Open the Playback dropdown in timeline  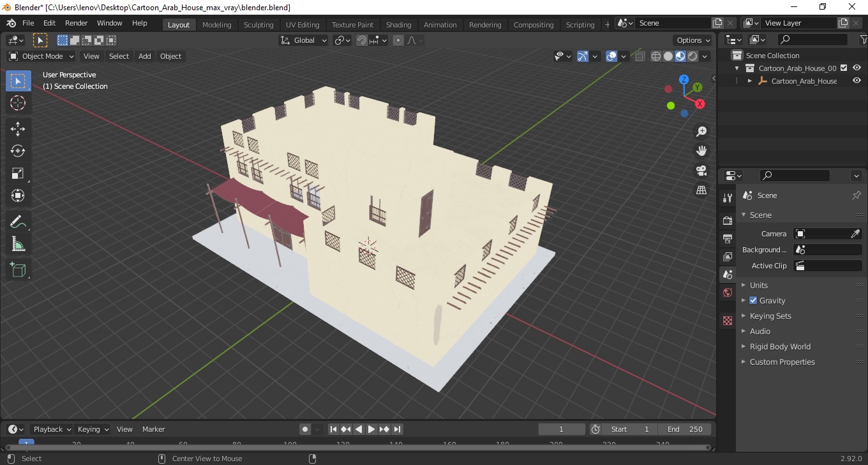50,429
